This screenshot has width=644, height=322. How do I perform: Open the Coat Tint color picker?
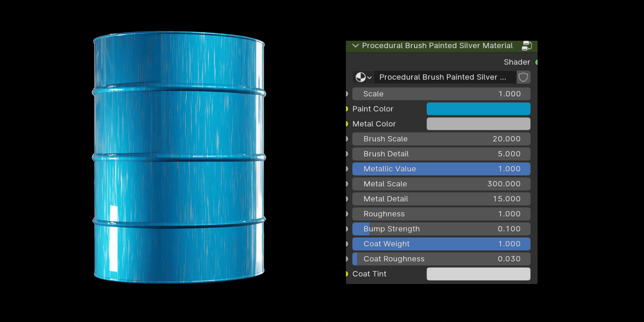pos(478,274)
